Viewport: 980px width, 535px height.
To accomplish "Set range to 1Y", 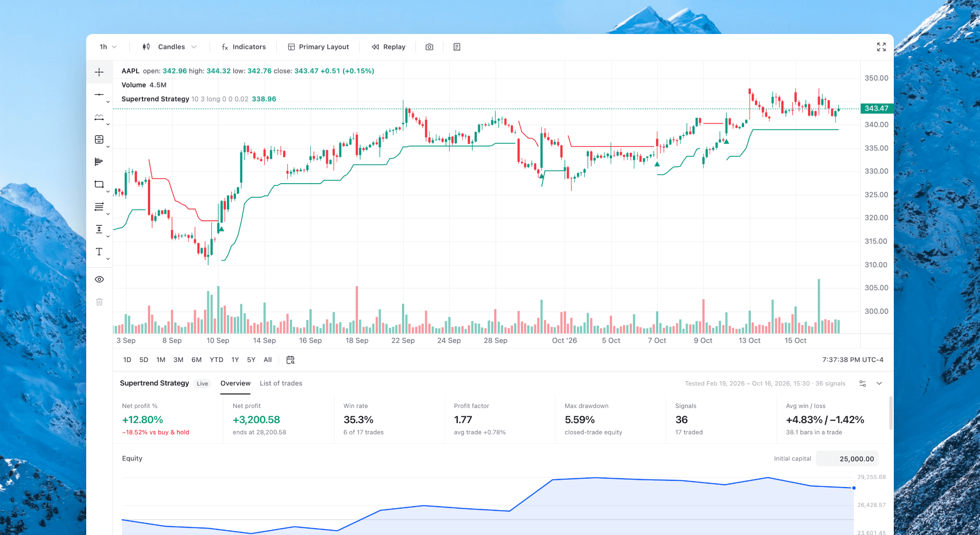I will pyautogui.click(x=235, y=360).
